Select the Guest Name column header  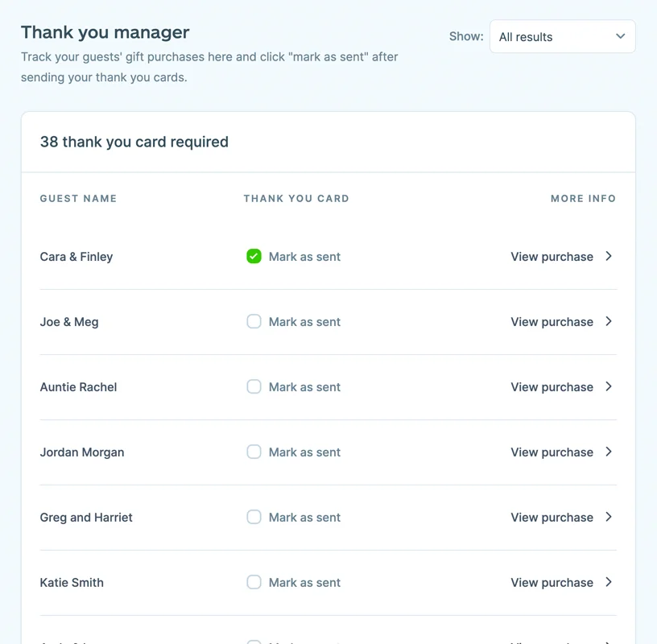pos(78,198)
